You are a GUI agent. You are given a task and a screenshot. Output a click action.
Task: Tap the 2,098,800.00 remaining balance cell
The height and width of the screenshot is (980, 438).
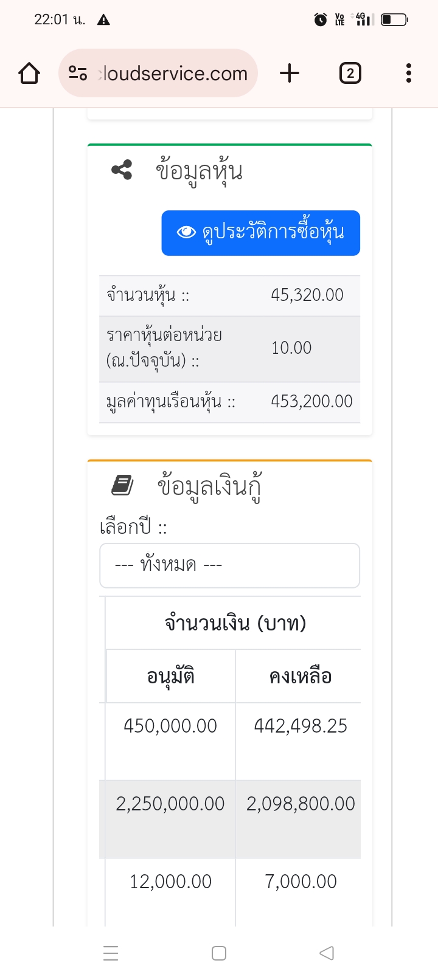pos(301,804)
